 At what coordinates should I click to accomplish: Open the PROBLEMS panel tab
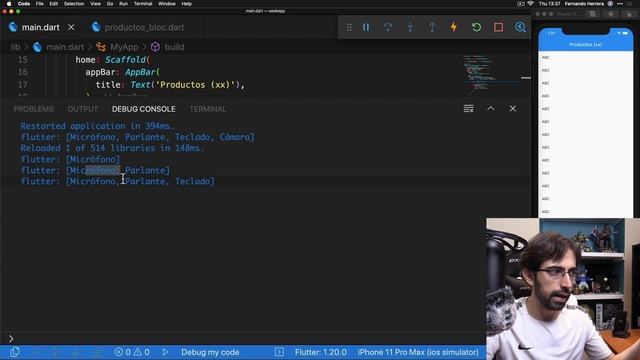[x=33, y=109]
